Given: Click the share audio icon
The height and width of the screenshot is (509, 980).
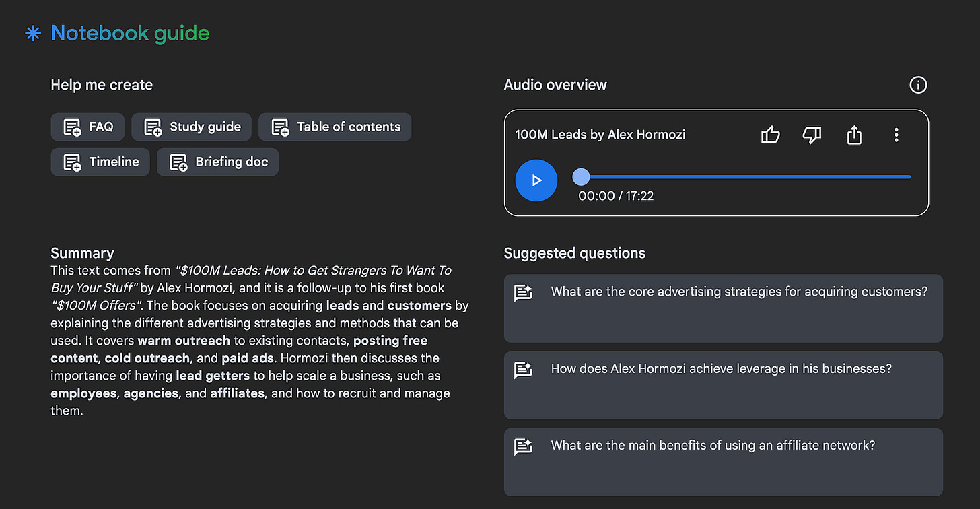Looking at the screenshot, I should pyautogui.click(x=854, y=135).
